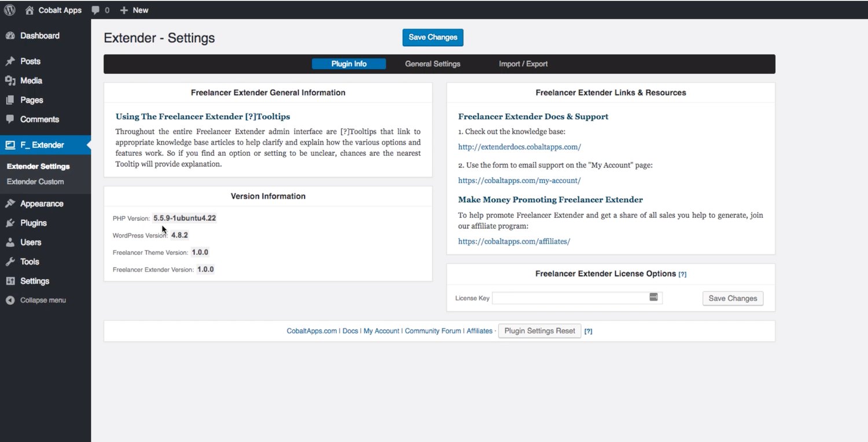Image resolution: width=868 pixels, height=442 pixels.
Task: Click the Posts pin icon
Action: [10, 61]
